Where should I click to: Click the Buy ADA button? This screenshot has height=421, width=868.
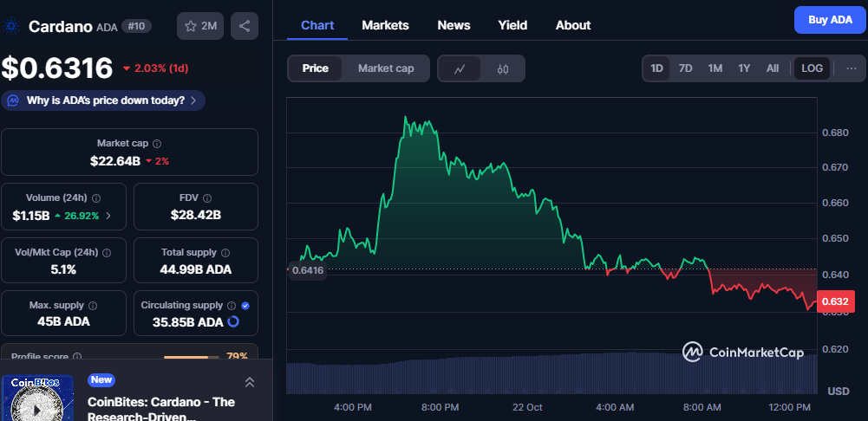click(830, 20)
